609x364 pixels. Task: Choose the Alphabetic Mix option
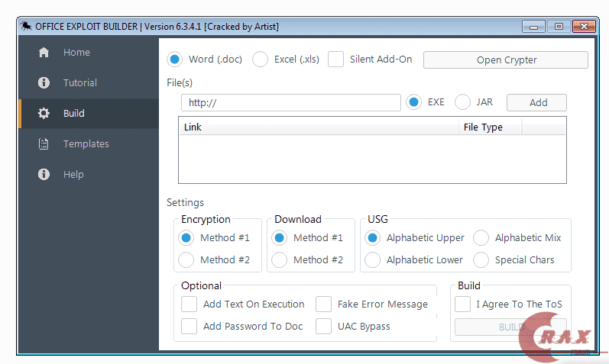(481, 238)
